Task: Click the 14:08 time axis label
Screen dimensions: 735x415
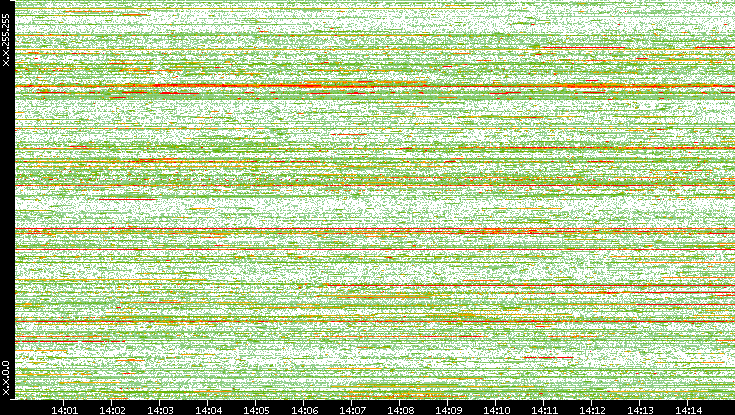Action: [x=400, y=410]
